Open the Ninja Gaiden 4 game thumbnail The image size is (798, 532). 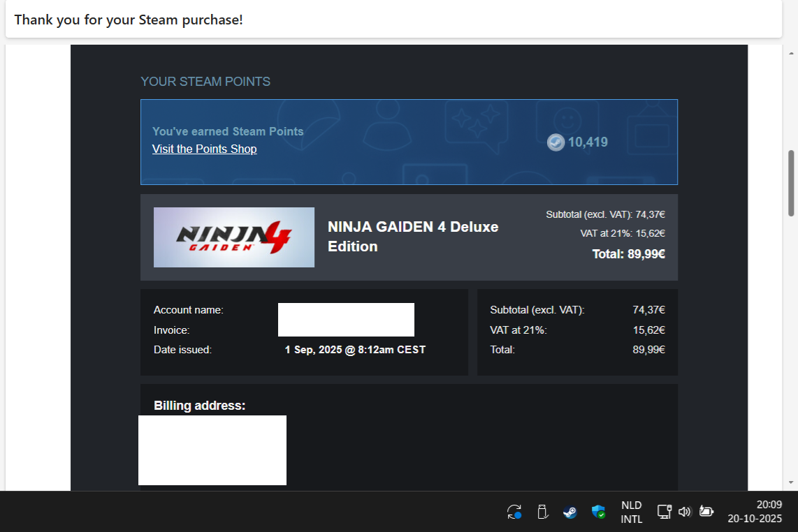234,237
